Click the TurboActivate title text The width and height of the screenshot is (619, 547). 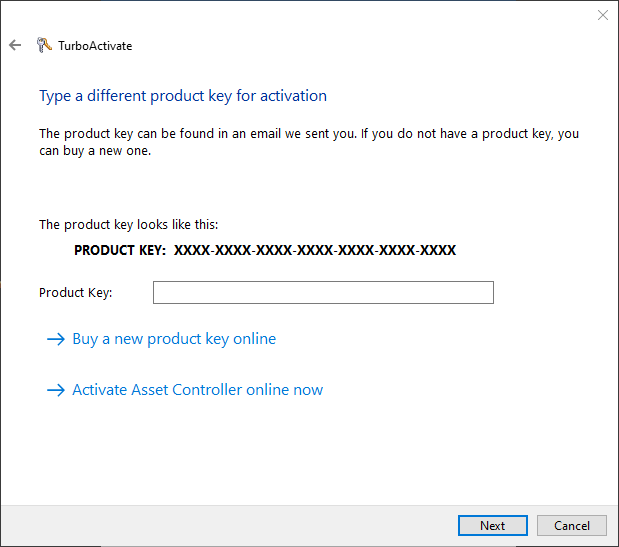[95, 46]
